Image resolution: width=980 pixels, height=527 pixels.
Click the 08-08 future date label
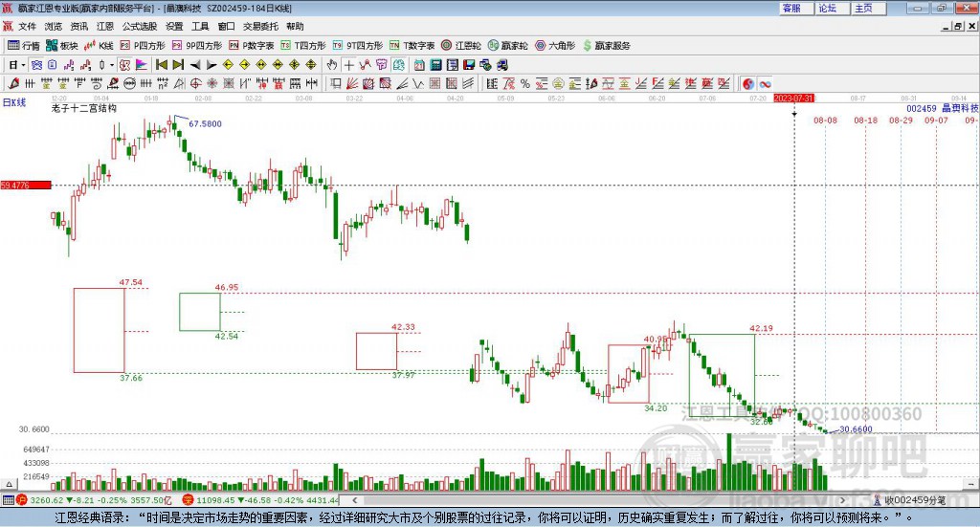click(825, 120)
